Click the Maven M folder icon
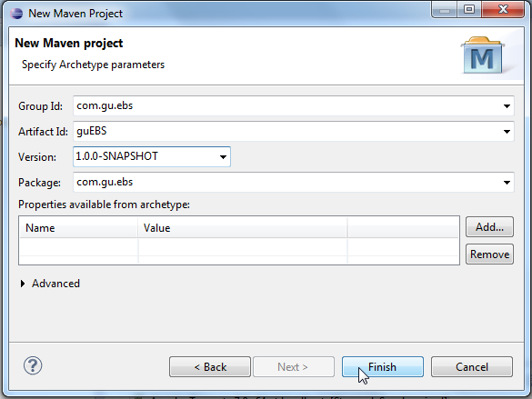532x399 pixels. pos(482,55)
